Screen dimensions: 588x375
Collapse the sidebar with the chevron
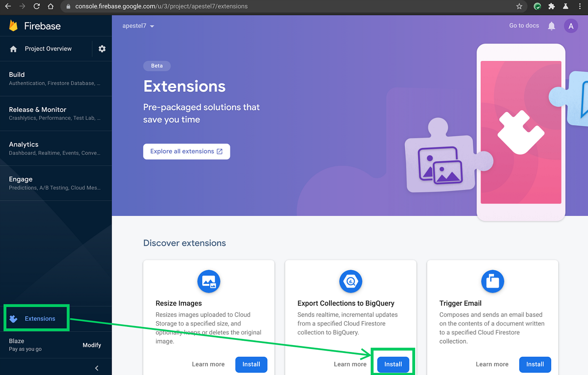96,367
